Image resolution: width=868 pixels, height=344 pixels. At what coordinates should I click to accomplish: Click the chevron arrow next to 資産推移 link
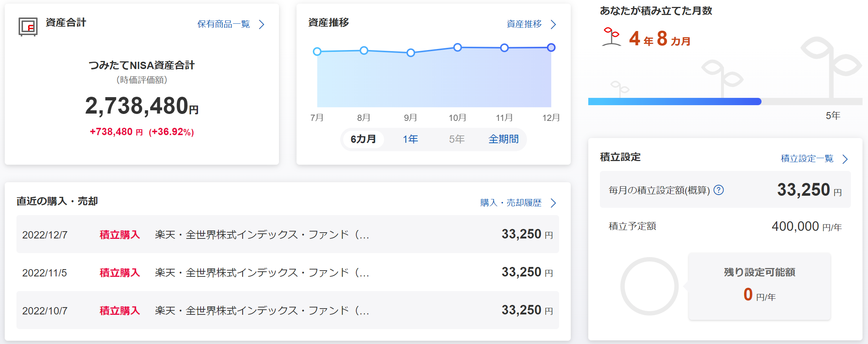[553, 24]
